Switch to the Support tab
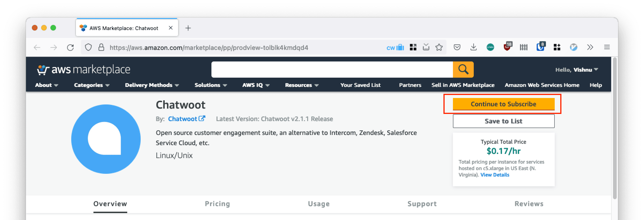The image size is (644, 220). coord(422,204)
